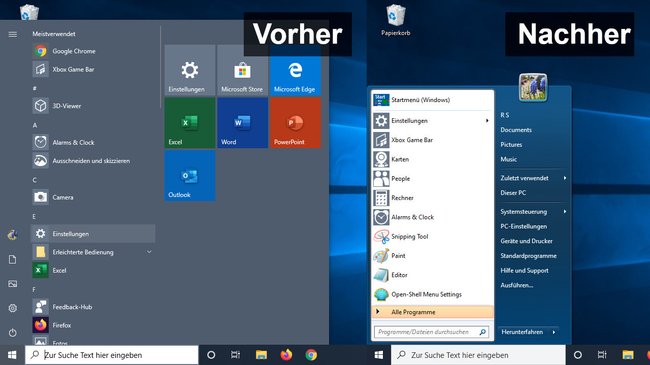Screen dimensions: 650x365
Task: Launch Paint from classic start menu
Action: [432, 256]
